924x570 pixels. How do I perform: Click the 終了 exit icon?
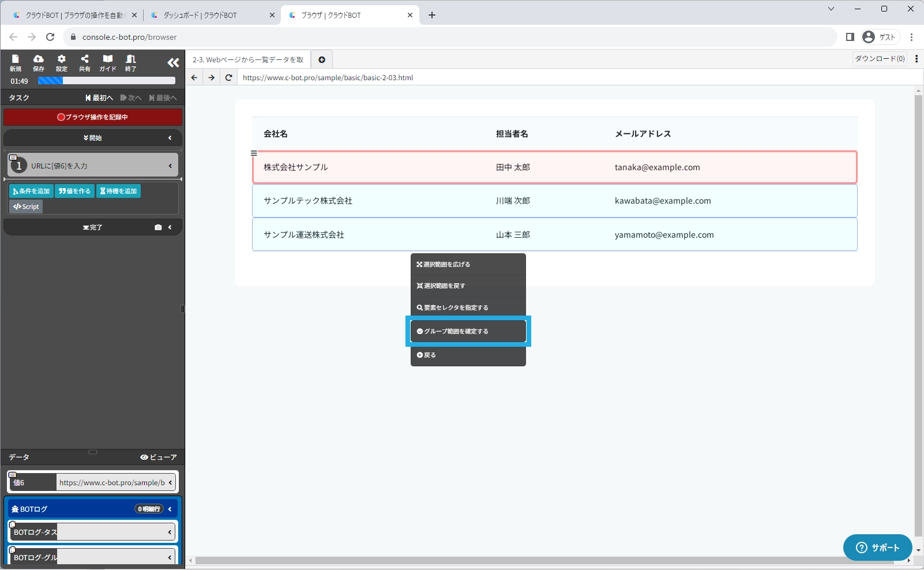coord(131,62)
